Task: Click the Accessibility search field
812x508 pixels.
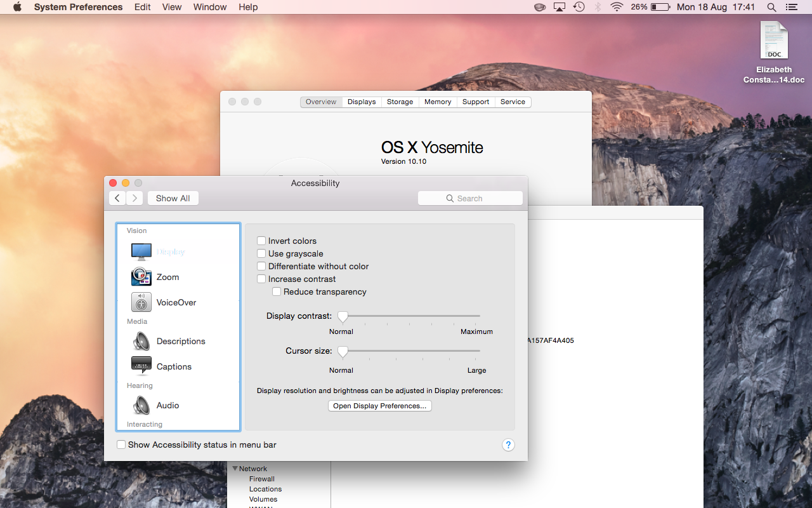Action: coord(470,198)
